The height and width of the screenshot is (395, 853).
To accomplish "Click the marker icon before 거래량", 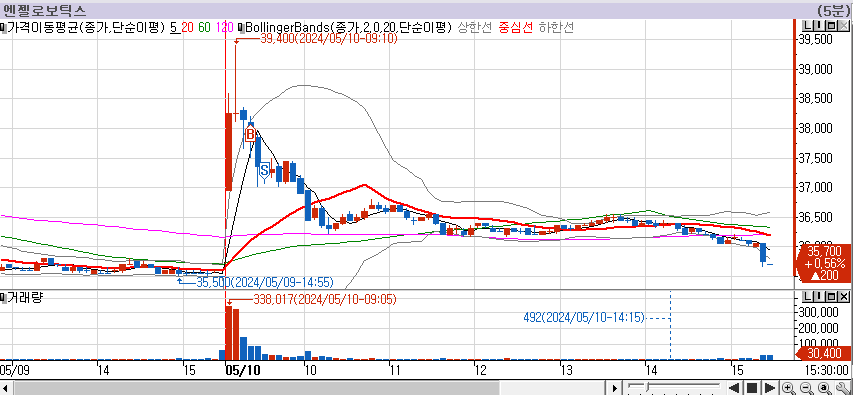I will pyautogui.click(x=3, y=297).
